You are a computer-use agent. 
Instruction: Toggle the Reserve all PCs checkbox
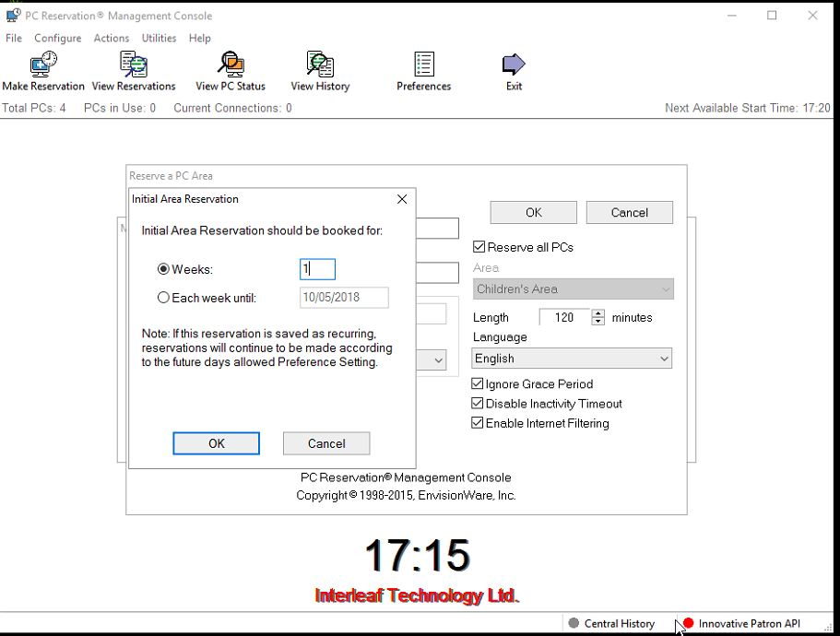click(x=479, y=247)
